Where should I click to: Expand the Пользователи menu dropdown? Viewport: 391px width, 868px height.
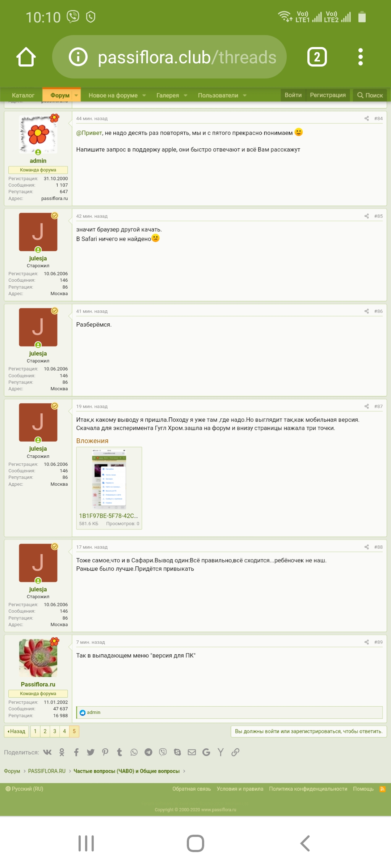(245, 95)
